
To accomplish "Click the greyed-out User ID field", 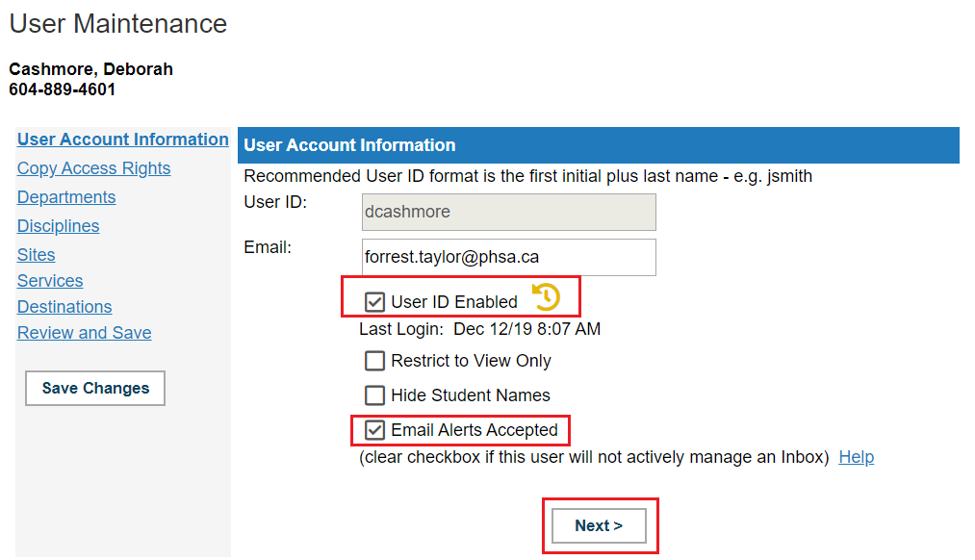I will point(508,212).
